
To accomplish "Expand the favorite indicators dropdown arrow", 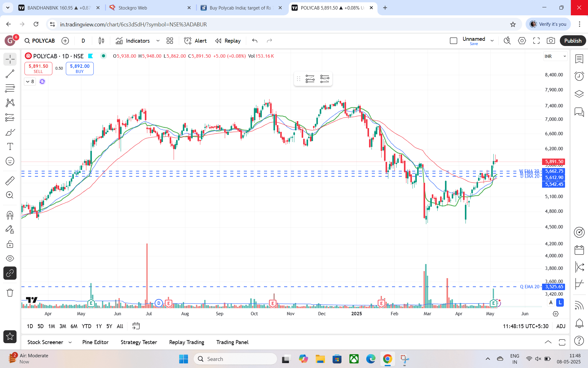I will tap(158, 41).
